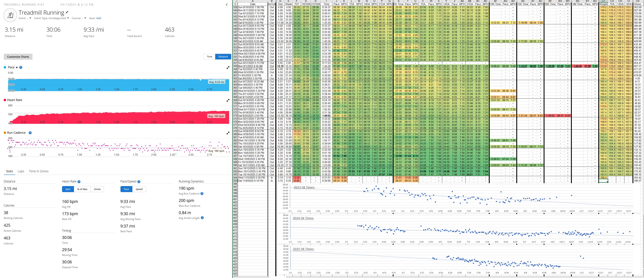Click the Add gear link
644x278 pixels.
tap(98, 18)
